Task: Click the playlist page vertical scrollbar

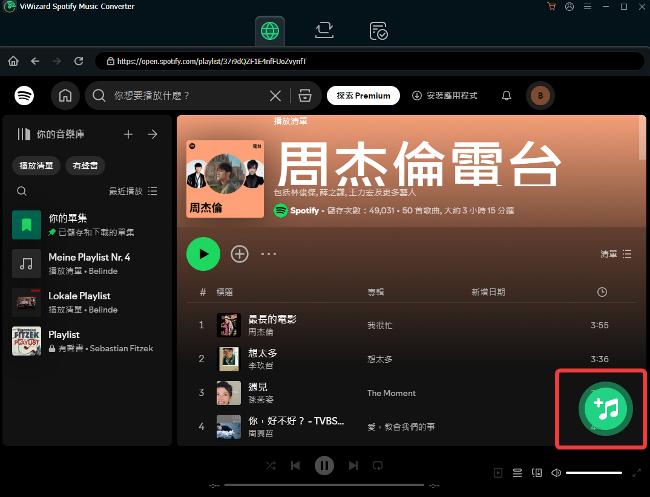Action: [x=642, y=138]
